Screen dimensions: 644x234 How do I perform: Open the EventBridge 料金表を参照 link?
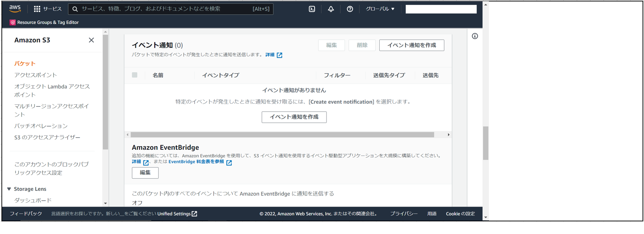[196, 162]
